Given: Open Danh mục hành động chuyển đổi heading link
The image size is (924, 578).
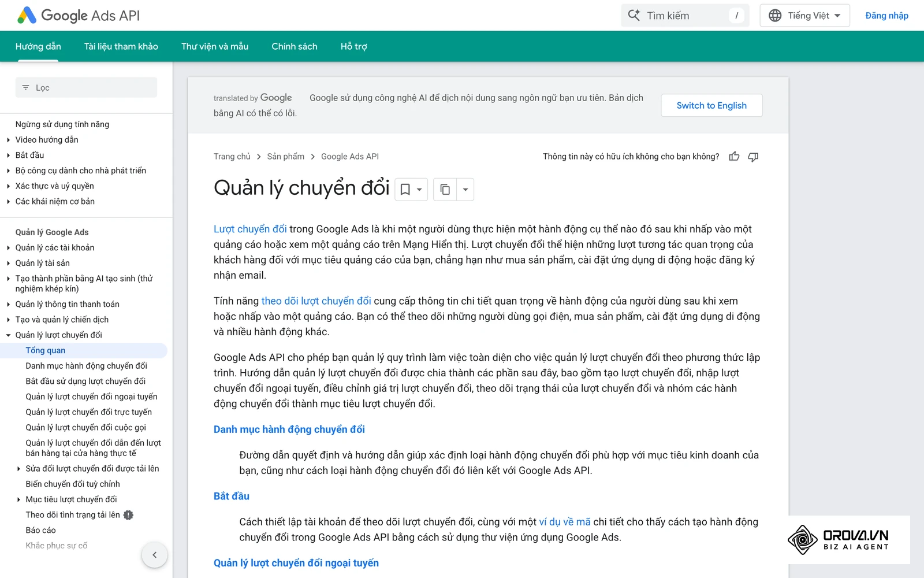Looking at the screenshot, I should coord(289,429).
